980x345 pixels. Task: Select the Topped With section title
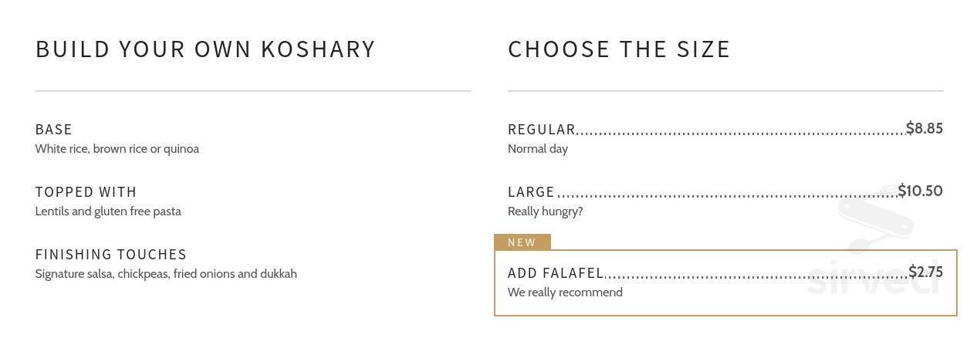click(86, 192)
